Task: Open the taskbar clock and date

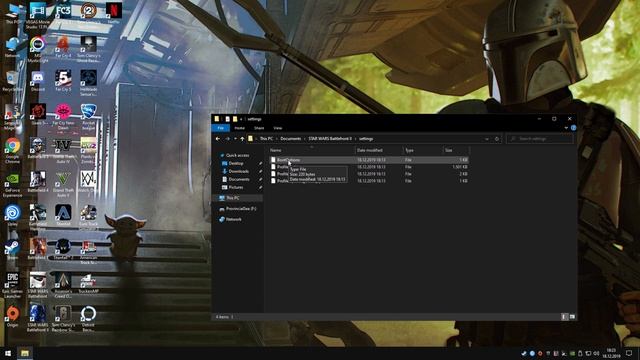Action: pyautogui.click(x=611, y=353)
